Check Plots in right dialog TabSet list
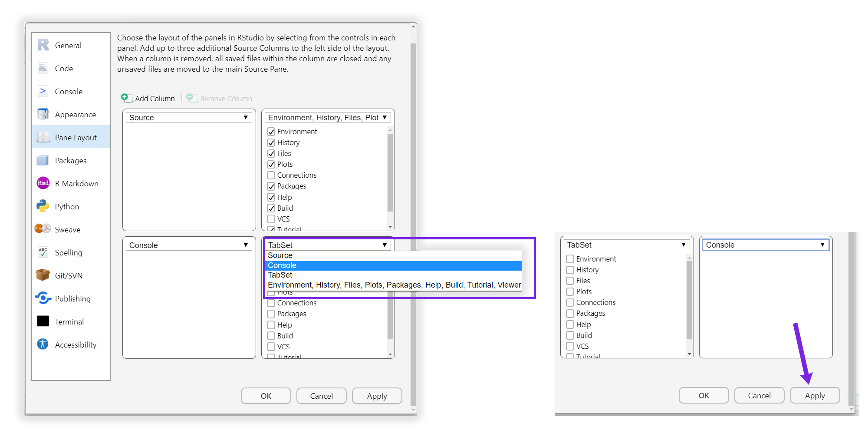 click(570, 291)
